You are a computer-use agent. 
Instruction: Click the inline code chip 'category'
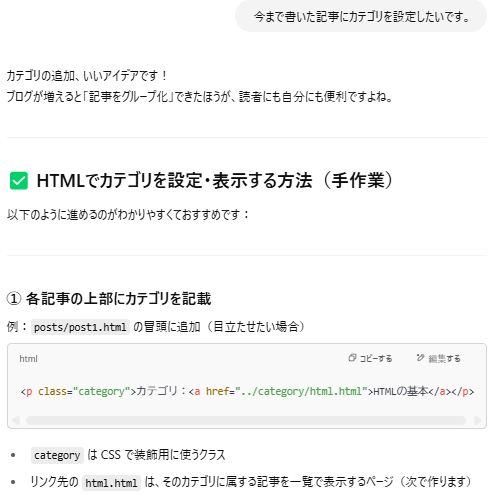point(57,455)
